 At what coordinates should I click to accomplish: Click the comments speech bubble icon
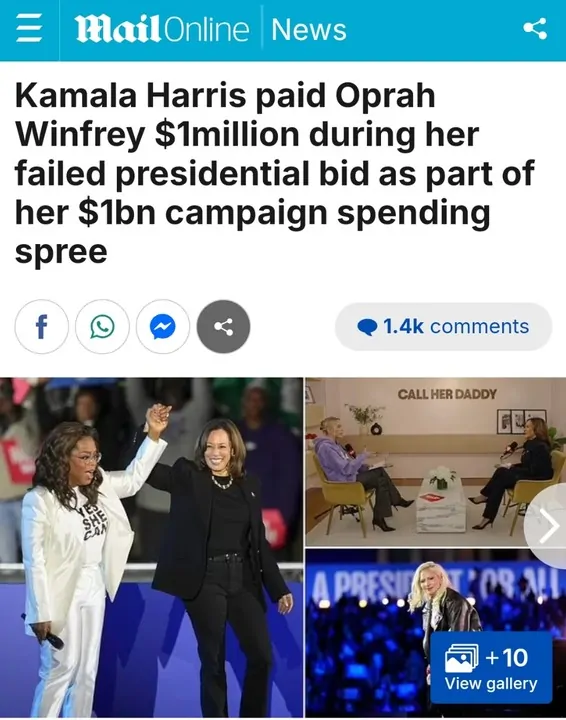pyautogui.click(x=367, y=327)
